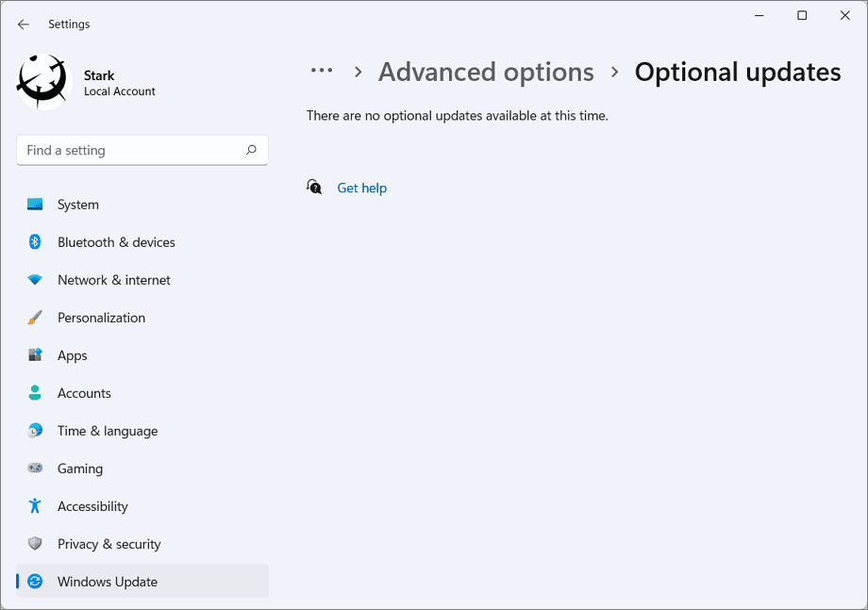Click the Accessibility figure icon
868x610 pixels.
point(35,506)
